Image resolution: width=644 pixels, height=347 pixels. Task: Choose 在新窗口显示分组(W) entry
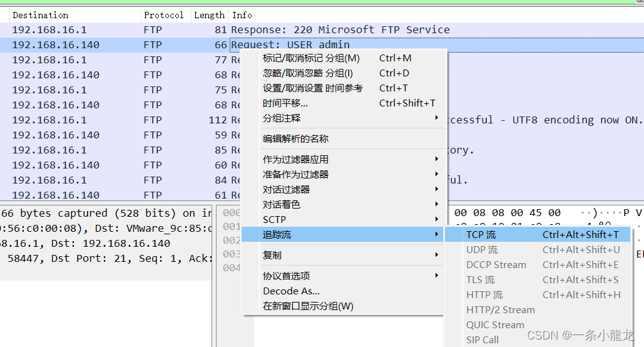pos(344,306)
